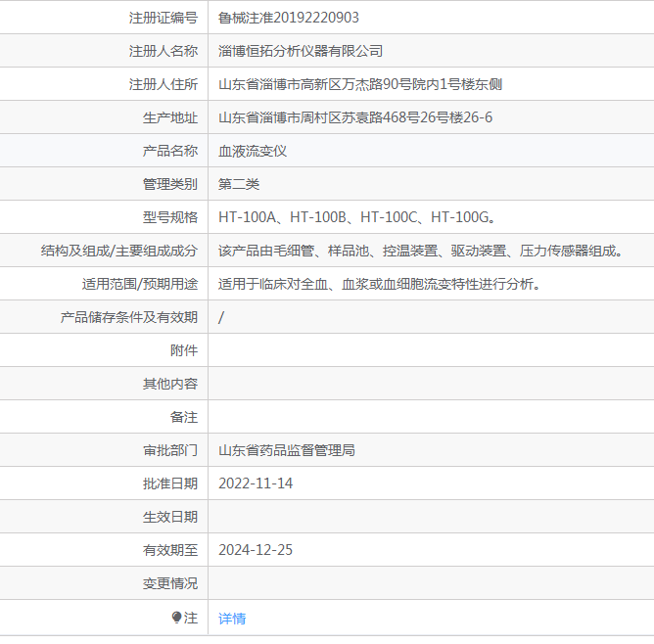
Task: Click the 审批部门 label
Action: point(170,450)
